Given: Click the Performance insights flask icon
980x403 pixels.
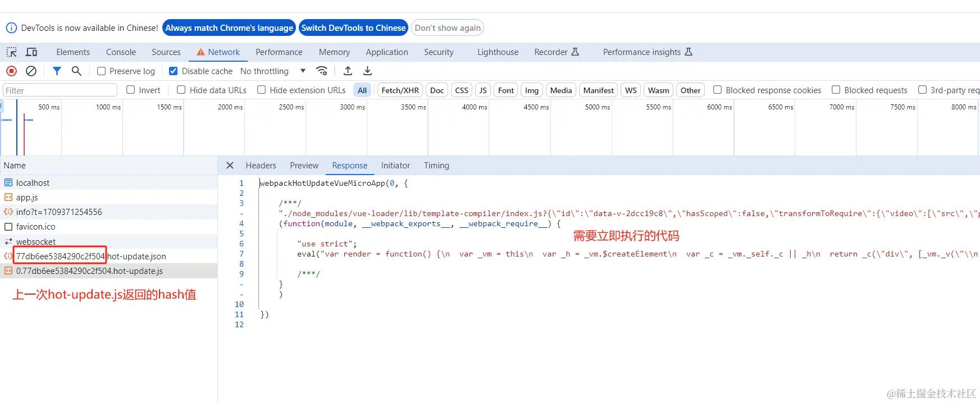Looking at the screenshot, I should 689,52.
